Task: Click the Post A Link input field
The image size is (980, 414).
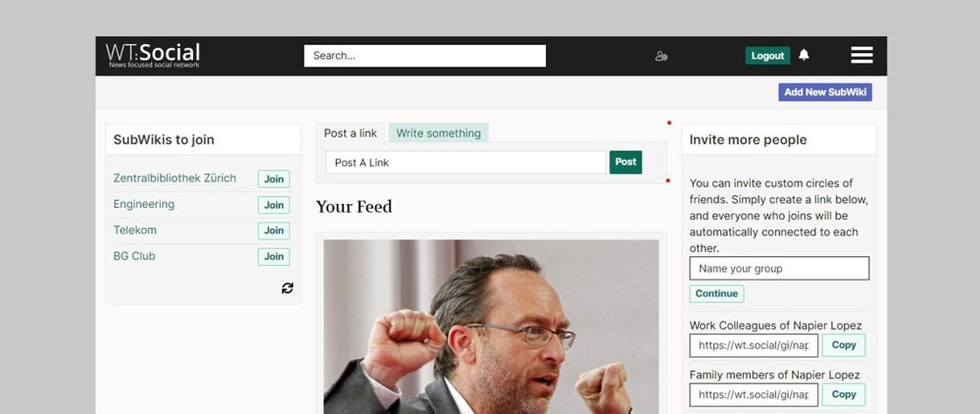Action: 465,163
